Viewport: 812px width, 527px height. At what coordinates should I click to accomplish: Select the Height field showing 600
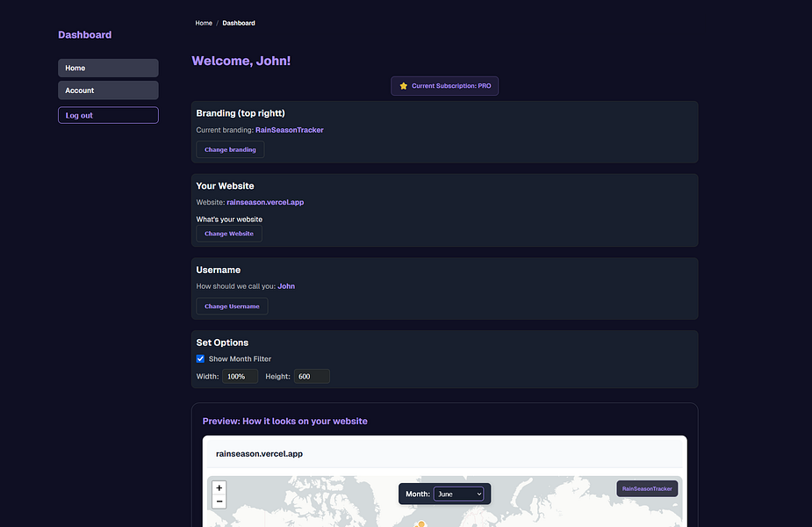(x=312, y=375)
